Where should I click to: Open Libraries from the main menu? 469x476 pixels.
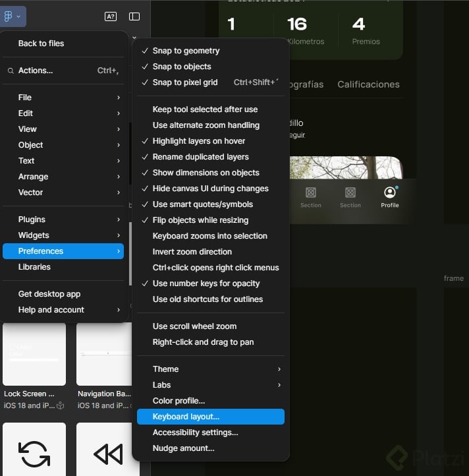click(x=63, y=267)
